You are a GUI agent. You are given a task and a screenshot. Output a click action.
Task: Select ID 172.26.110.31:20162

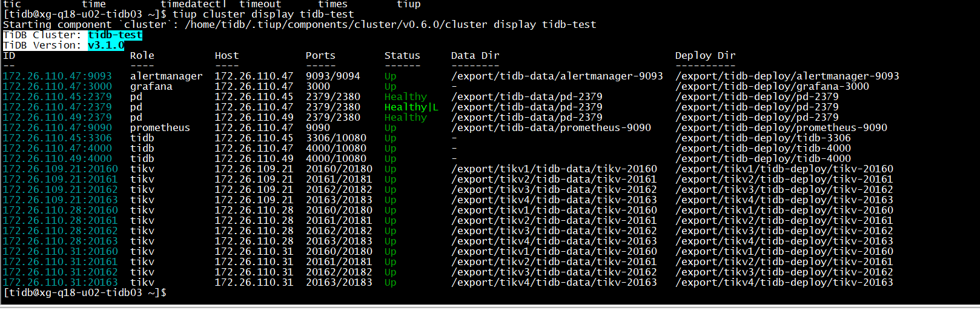point(61,272)
